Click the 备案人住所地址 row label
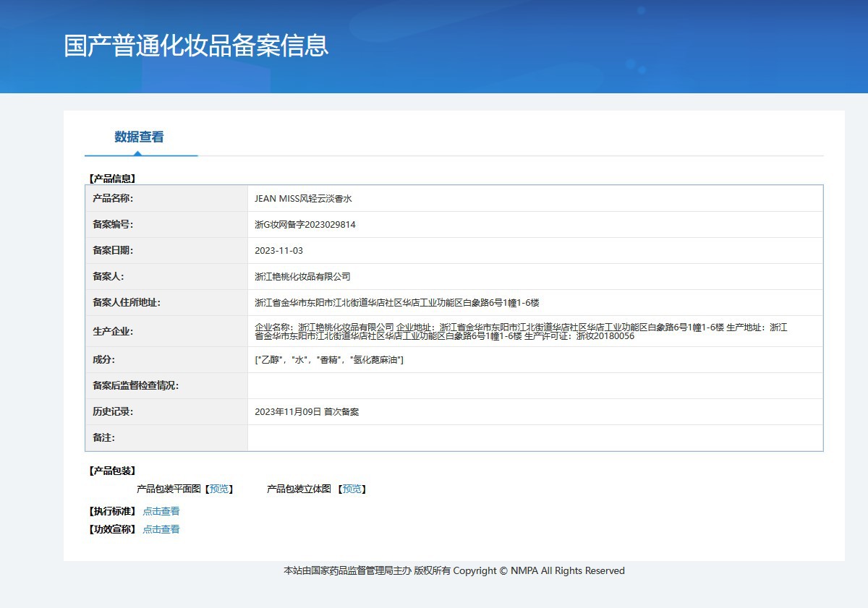Image resolution: width=868 pixels, height=608 pixels. (127, 303)
